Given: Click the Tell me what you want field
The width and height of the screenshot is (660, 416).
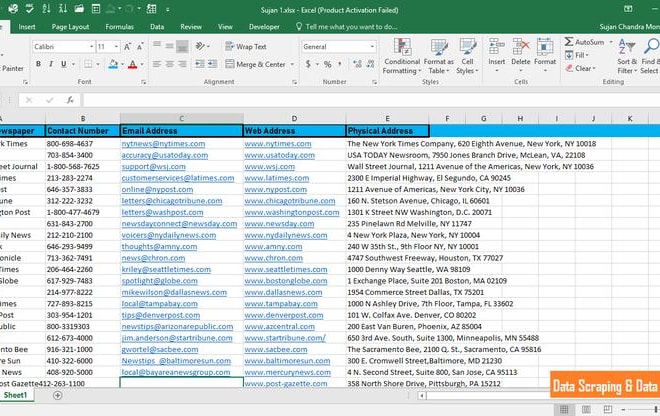Looking at the screenshot, I should (x=347, y=27).
